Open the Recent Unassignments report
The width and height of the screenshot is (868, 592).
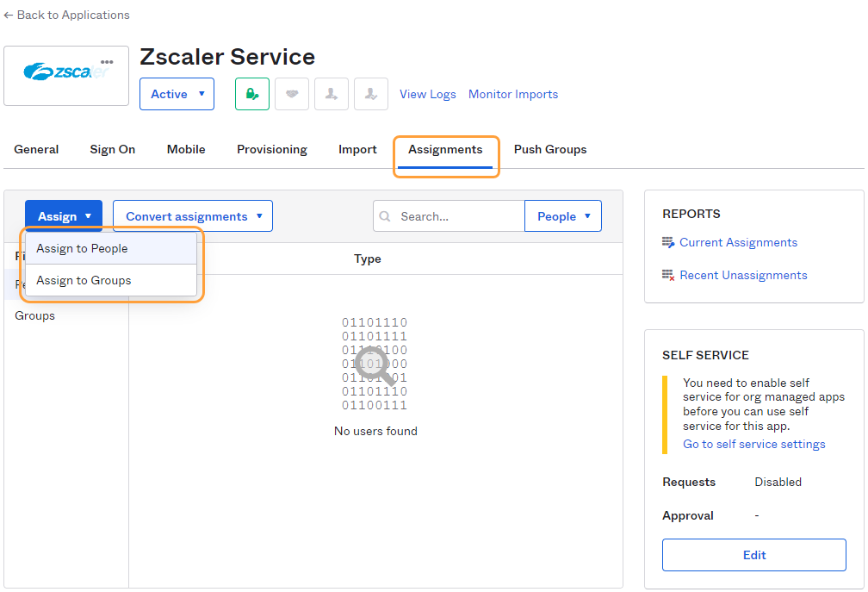point(743,275)
